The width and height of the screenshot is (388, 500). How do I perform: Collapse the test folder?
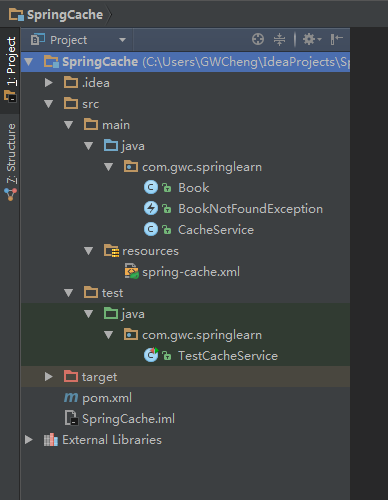click(x=69, y=293)
